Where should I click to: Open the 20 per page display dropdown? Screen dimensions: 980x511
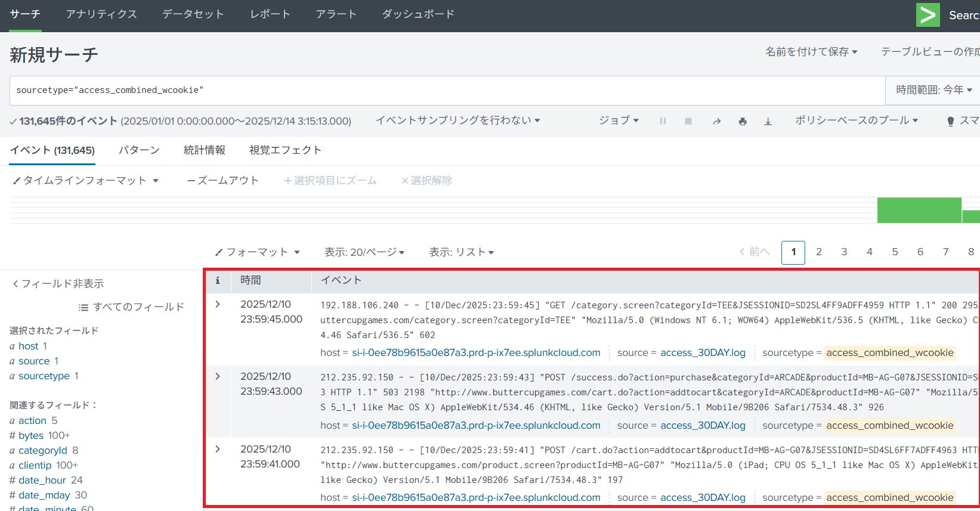pos(364,252)
